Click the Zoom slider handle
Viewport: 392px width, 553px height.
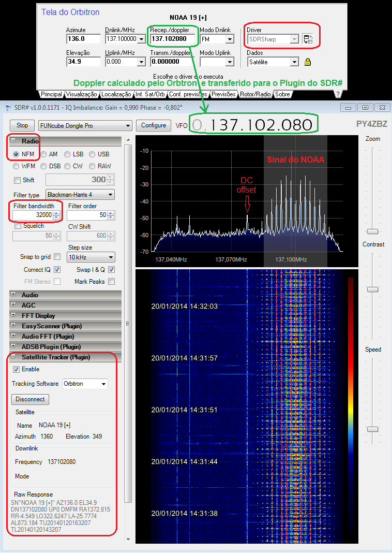tap(373, 231)
